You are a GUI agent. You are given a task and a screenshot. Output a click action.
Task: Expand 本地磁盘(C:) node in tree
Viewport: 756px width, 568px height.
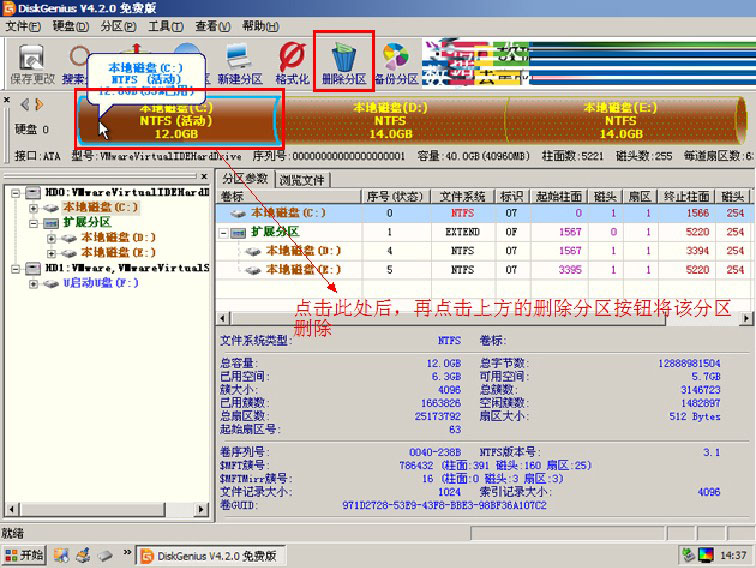coord(33,208)
